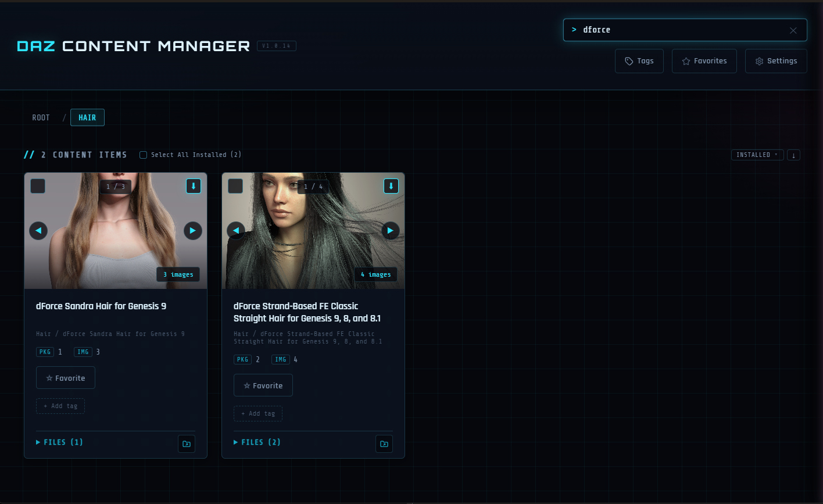
Task: Add tag to FE Classic Straight Hair card
Action: [x=258, y=413]
